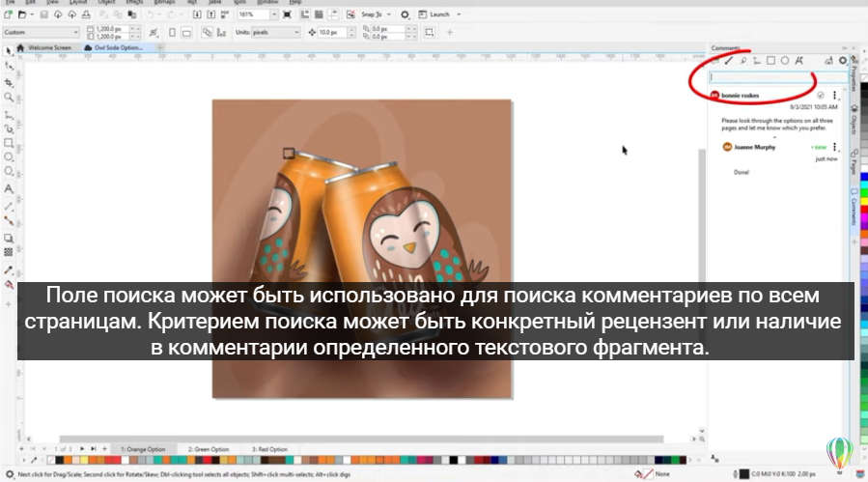Image resolution: width=868 pixels, height=482 pixels.
Task: Select the Drop Shadow tool
Action: click(9, 239)
